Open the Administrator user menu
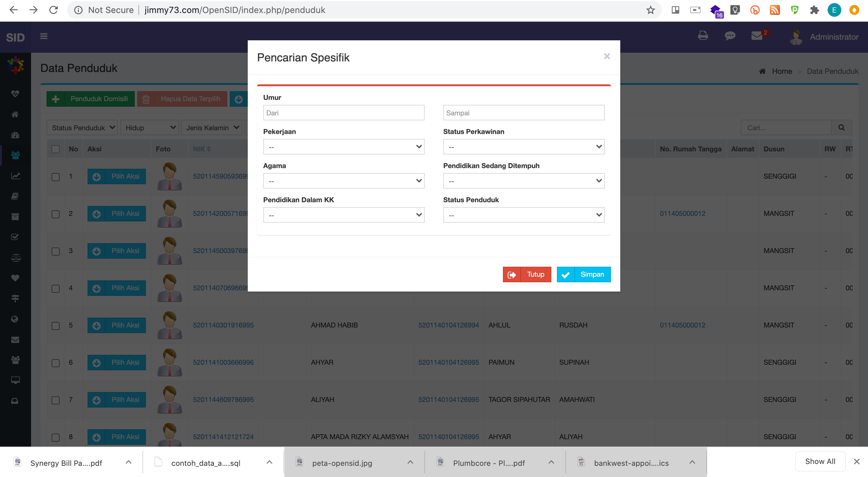 click(x=824, y=37)
